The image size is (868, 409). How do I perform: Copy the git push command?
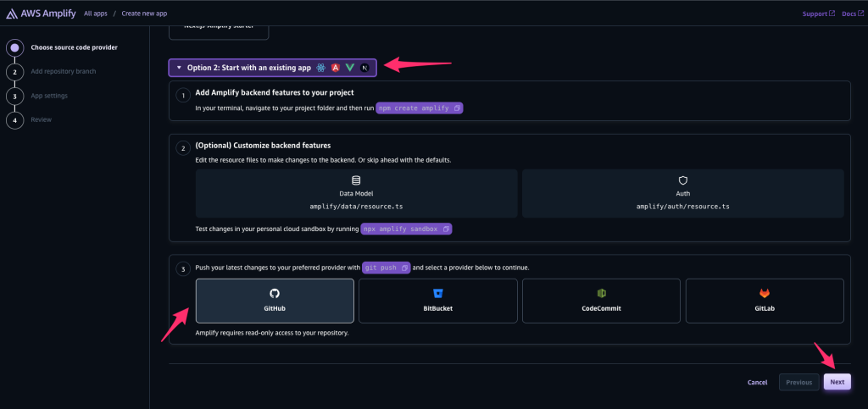[x=404, y=268]
